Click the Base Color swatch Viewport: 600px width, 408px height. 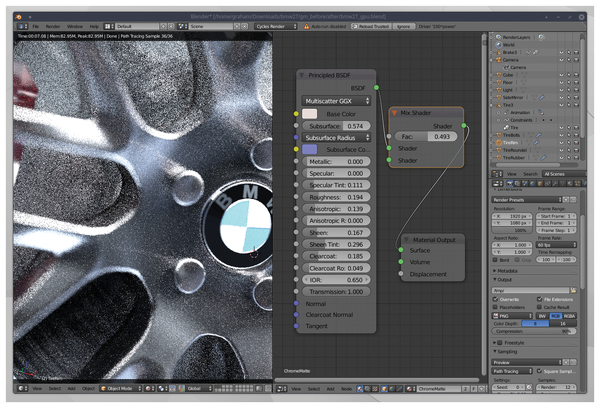(310, 114)
